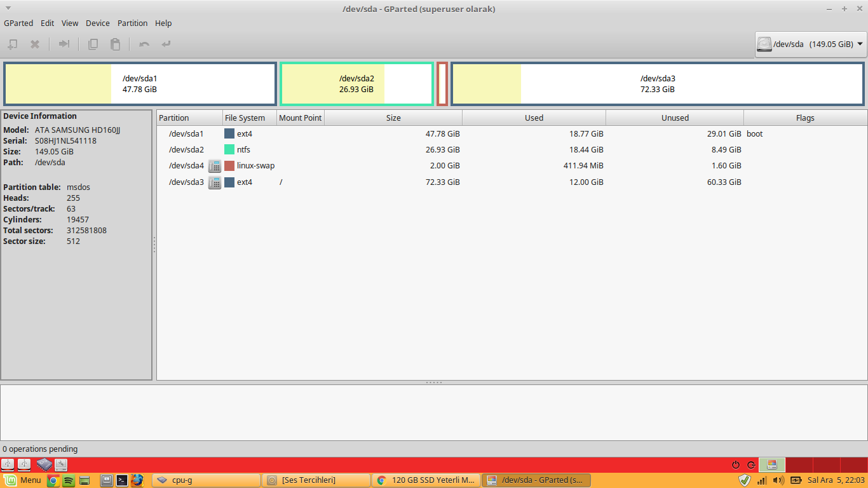Click the boot flag of /dev/sda1
The width and height of the screenshot is (868, 488).
[755, 134]
